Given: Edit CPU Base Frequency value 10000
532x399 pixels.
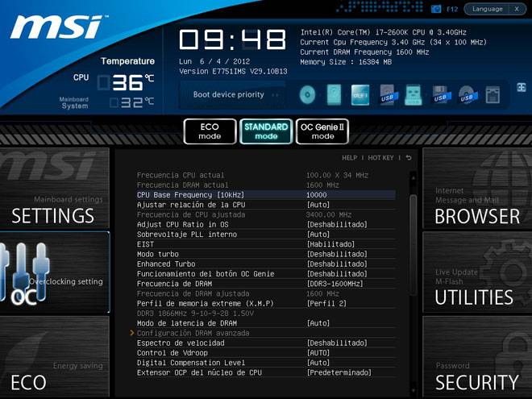Looking at the screenshot, I should (x=317, y=195).
